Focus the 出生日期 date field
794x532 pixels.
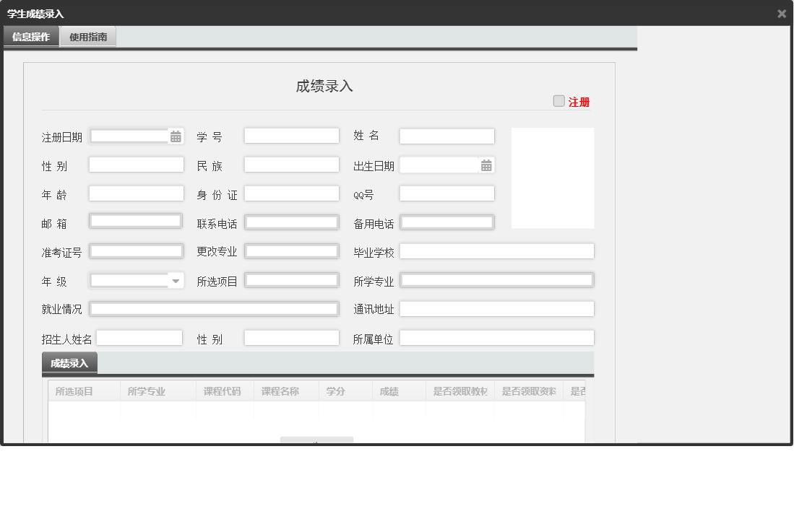click(x=439, y=165)
